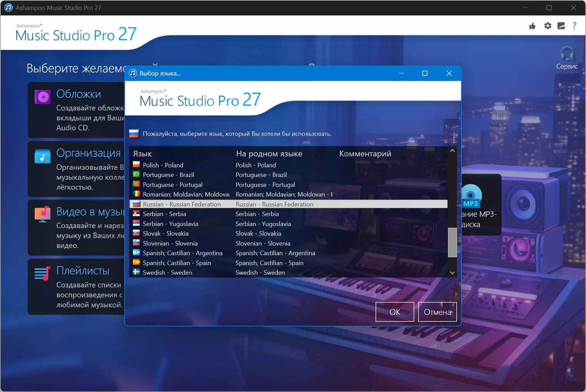Select 'Slovak - Slovakia' language row
Viewport: 586px width, 392px height.
pos(289,233)
